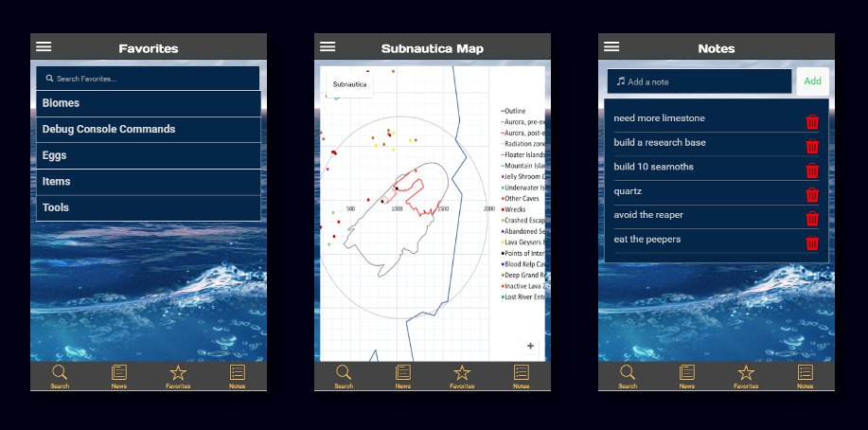Tap Search icon in Map screen bottom bar

344,372
